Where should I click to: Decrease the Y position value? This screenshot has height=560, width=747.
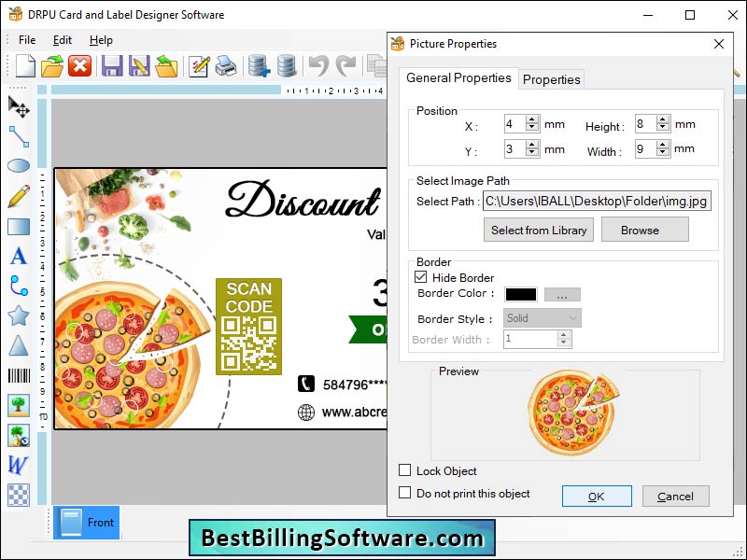(532, 152)
